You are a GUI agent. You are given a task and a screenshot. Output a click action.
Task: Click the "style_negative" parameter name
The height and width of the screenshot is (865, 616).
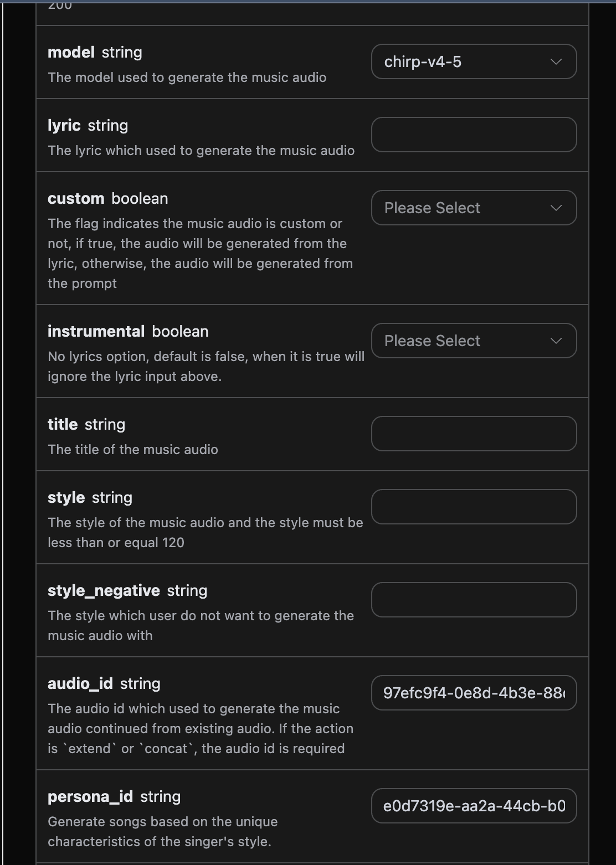coord(104,591)
